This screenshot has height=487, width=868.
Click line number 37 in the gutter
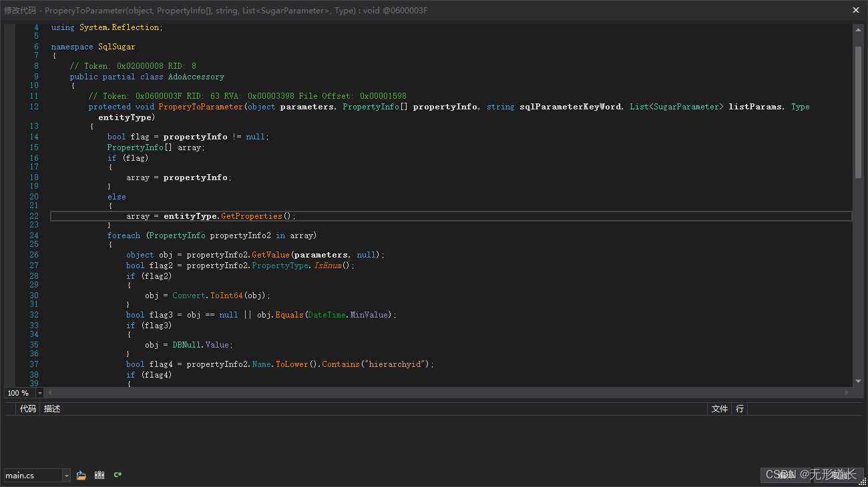(x=34, y=364)
